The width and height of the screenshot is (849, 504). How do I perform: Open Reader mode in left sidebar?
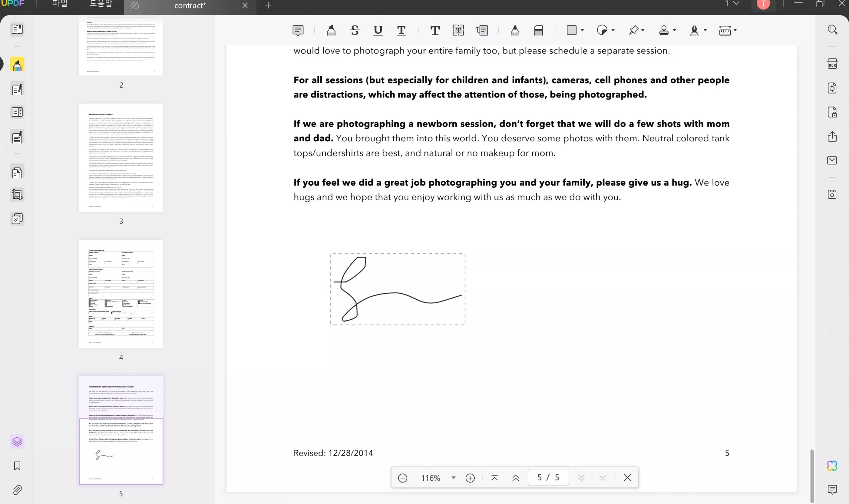click(17, 30)
